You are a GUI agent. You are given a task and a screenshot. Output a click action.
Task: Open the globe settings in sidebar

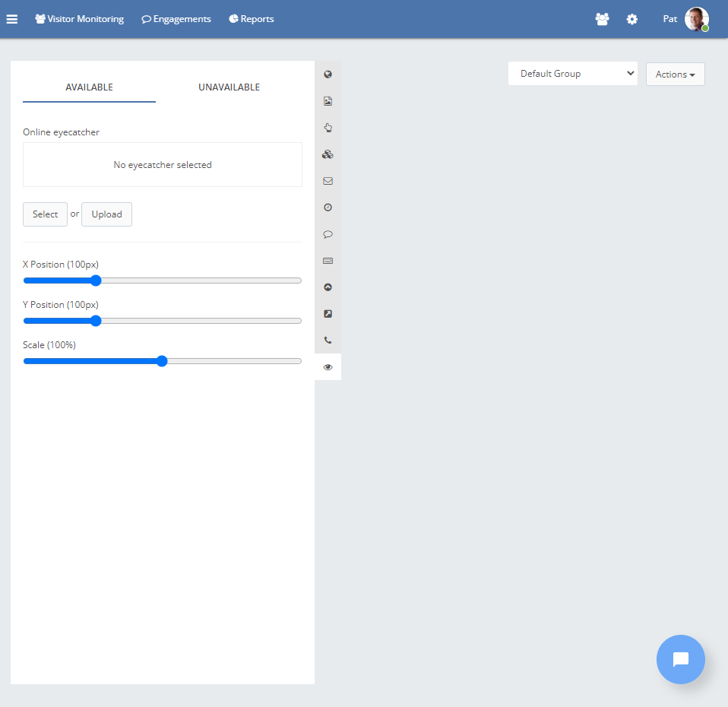point(328,75)
